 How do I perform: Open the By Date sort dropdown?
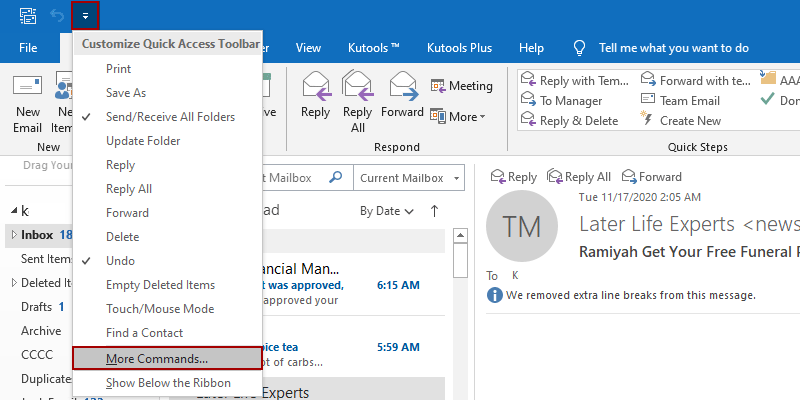387,211
